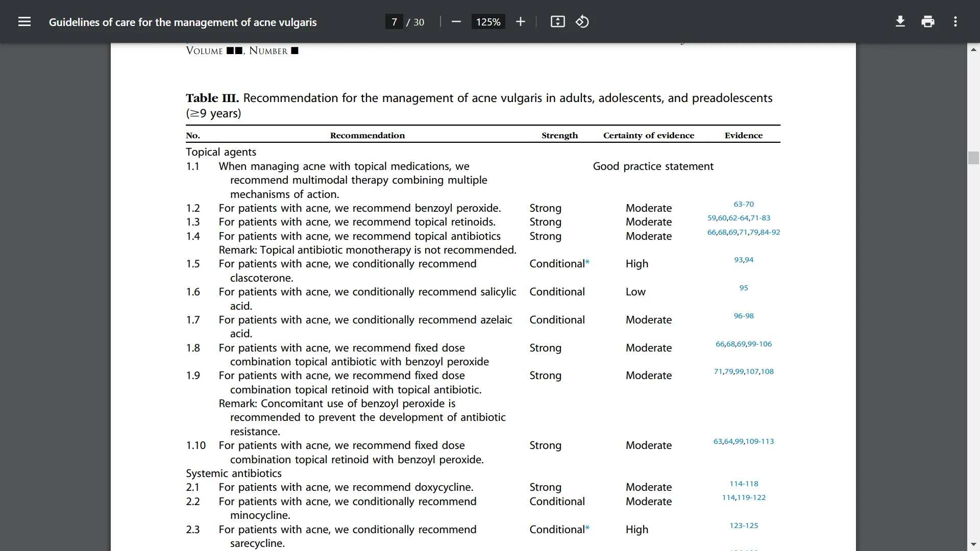Screen dimensions: 980x551
Task: Open reference 59,60,62-64,71-83 link
Action: click(739, 218)
